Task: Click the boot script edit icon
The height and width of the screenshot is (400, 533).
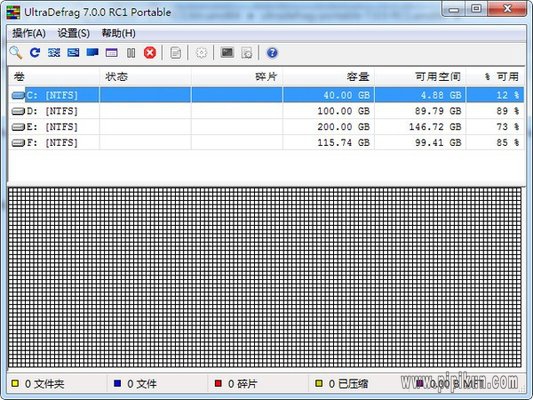Action: pyautogui.click(x=247, y=53)
